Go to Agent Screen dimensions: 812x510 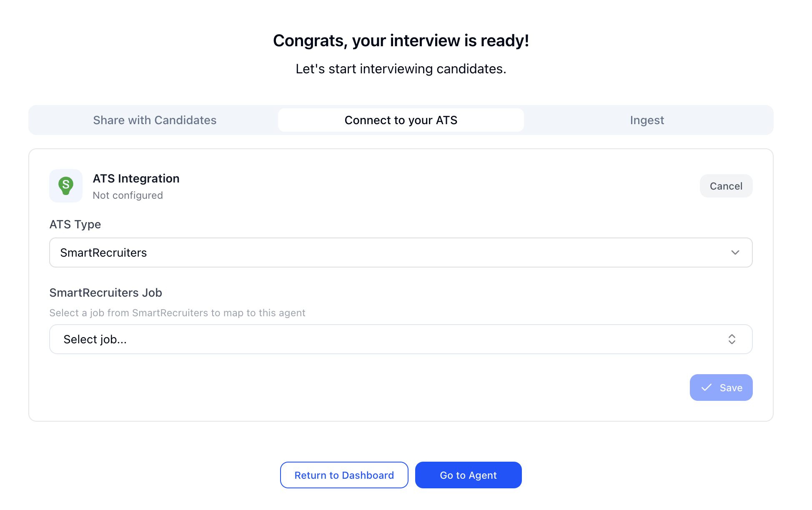(x=469, y=475)
